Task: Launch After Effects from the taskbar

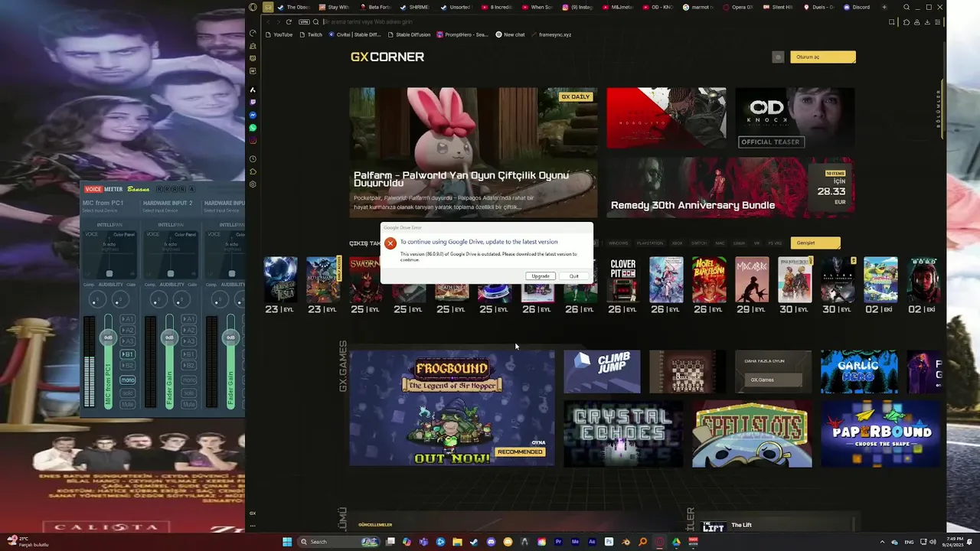Action: (592, 542)
